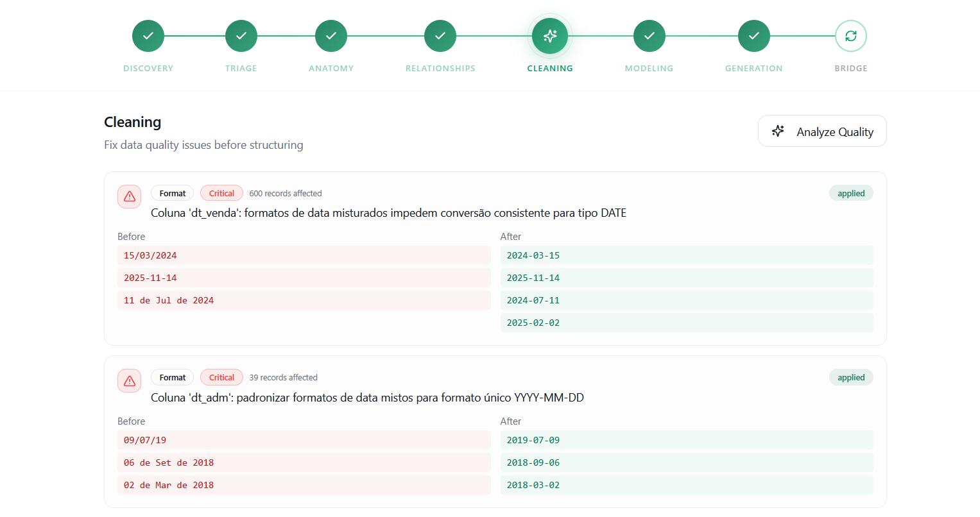Click the Format badge on the dt_adm issue
This screenshot has width=980, height=517.
(172, 377)
